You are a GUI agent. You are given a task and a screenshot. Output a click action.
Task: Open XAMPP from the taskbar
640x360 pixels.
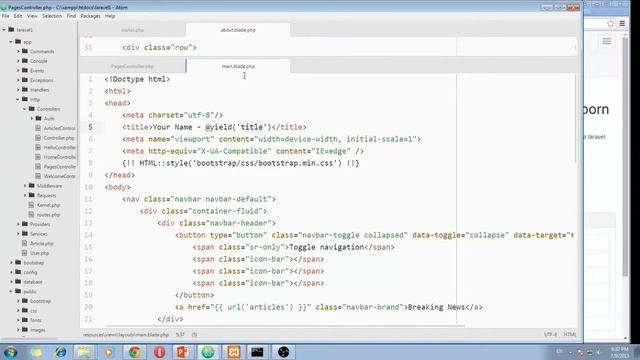coord(233,352)
